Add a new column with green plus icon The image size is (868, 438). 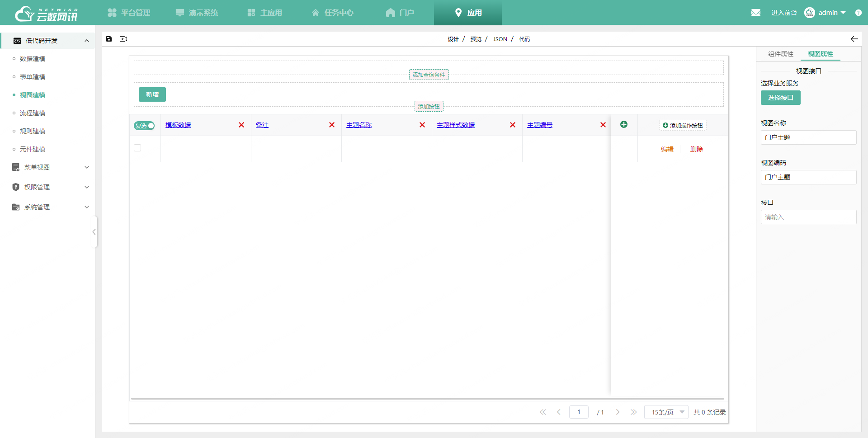[x=624, y=124]
